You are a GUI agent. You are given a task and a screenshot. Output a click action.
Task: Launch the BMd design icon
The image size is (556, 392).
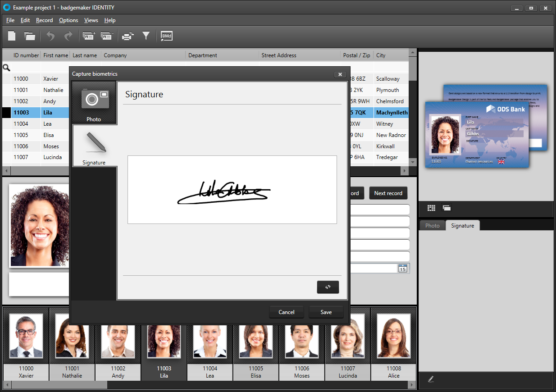coord(167,36)
